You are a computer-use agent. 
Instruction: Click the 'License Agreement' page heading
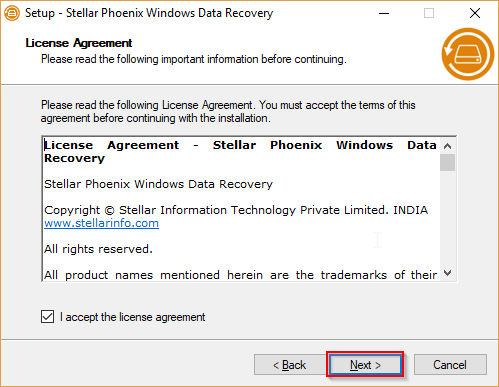[x=79, y=43]
